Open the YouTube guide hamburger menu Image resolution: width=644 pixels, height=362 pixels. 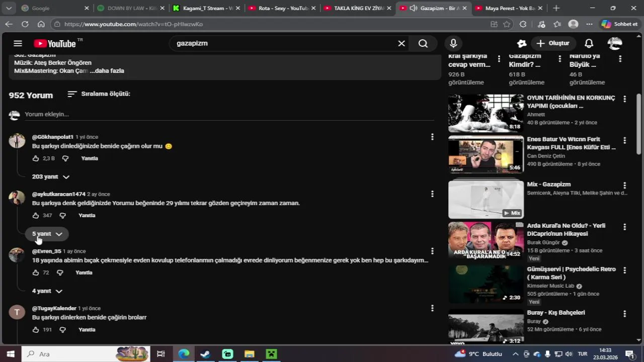(18, 43)
